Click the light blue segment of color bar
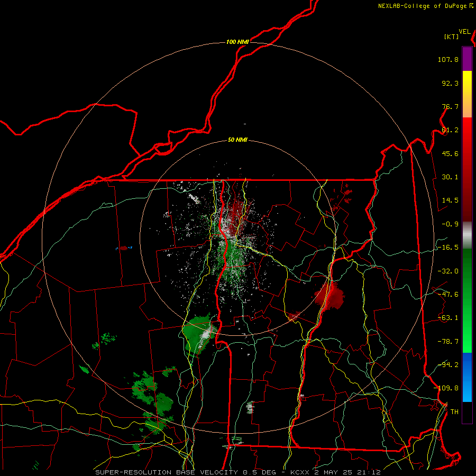This screenshot has width=476, height=476. [467, 377]
